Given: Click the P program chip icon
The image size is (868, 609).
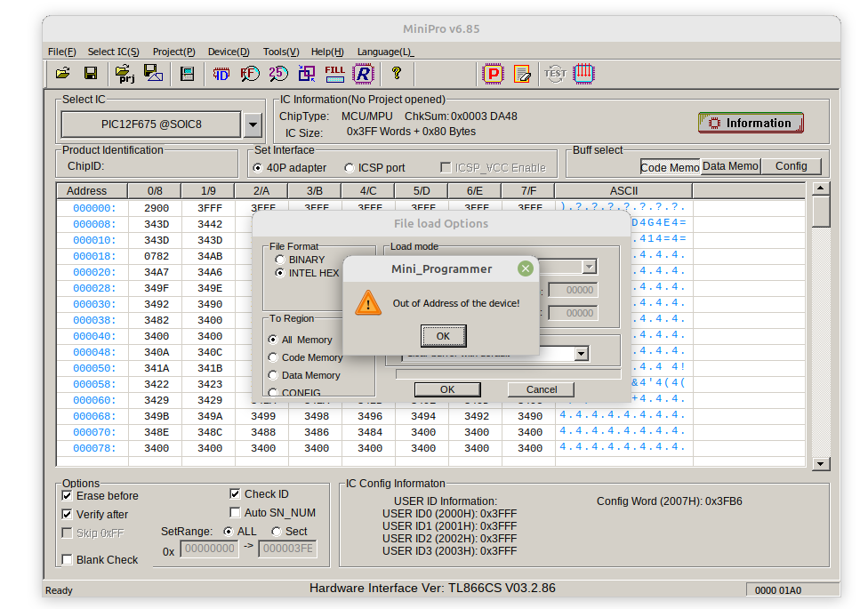Looking at the screenshot, I should pyautogui.click(x=493, y=74).
